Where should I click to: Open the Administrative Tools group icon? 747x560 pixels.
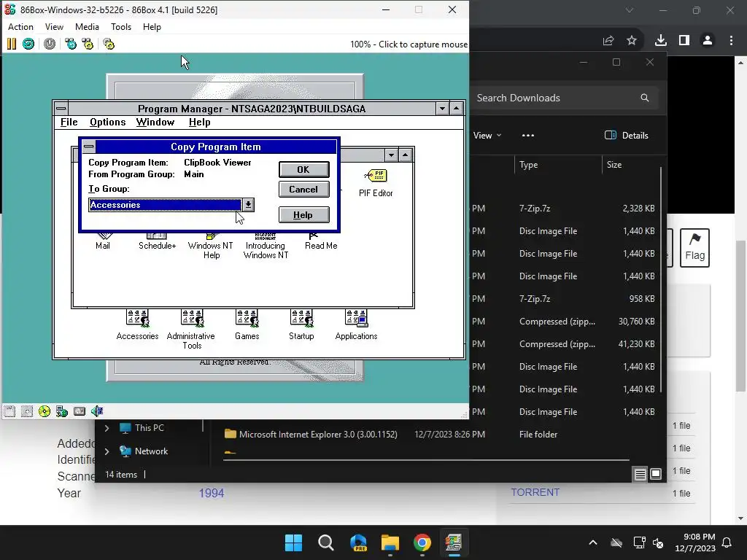pos(192,329)
